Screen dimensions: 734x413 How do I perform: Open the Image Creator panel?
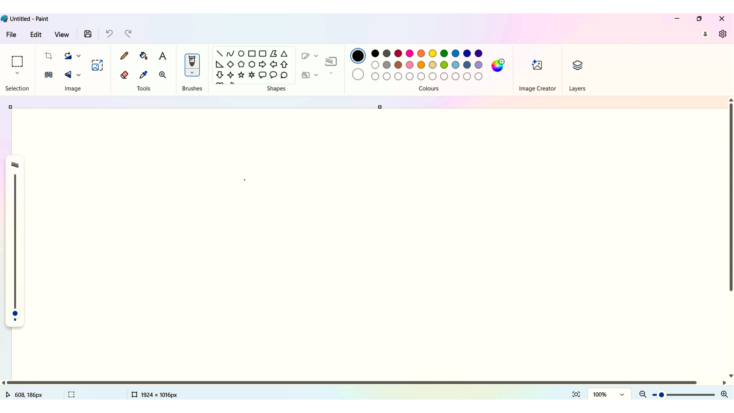[x=537, y=65]
